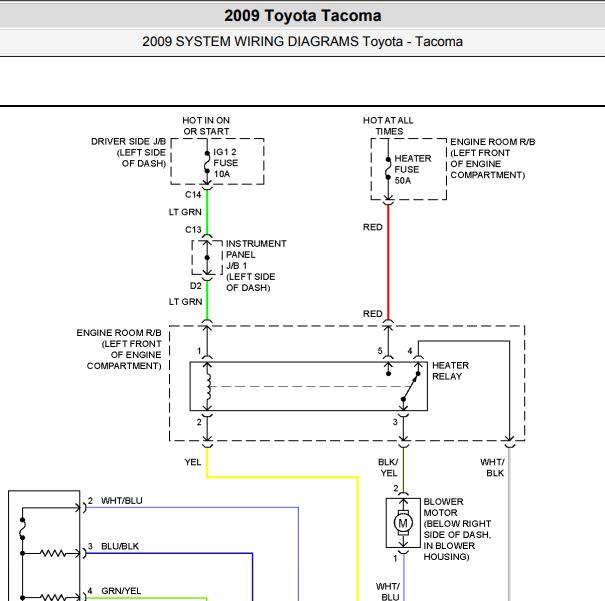
Task: Click the '2009 Toyota Tacoma' title heading
Action: point(302,16)
